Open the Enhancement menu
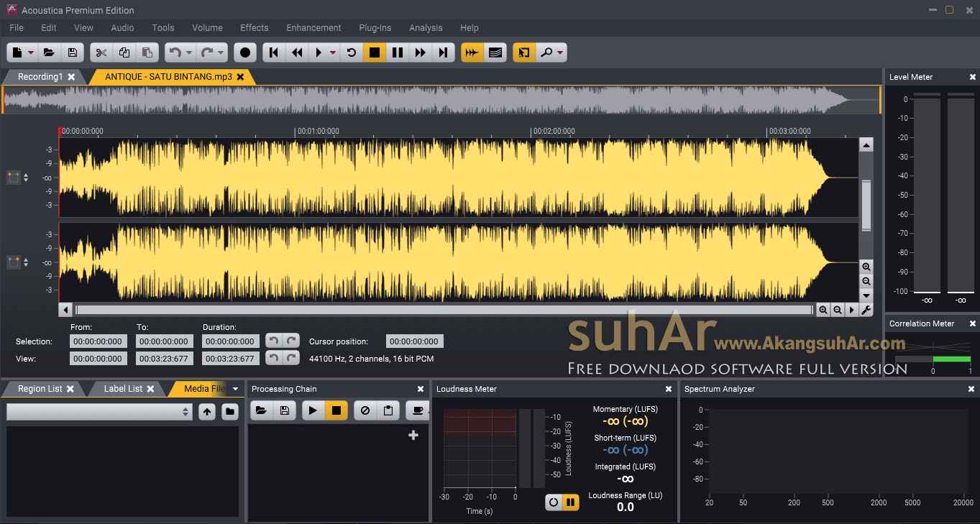 313,27
